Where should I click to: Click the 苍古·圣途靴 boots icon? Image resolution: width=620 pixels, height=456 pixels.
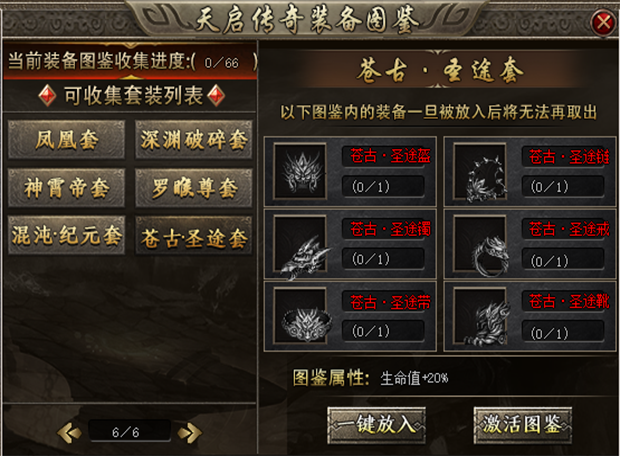point(480,316)
